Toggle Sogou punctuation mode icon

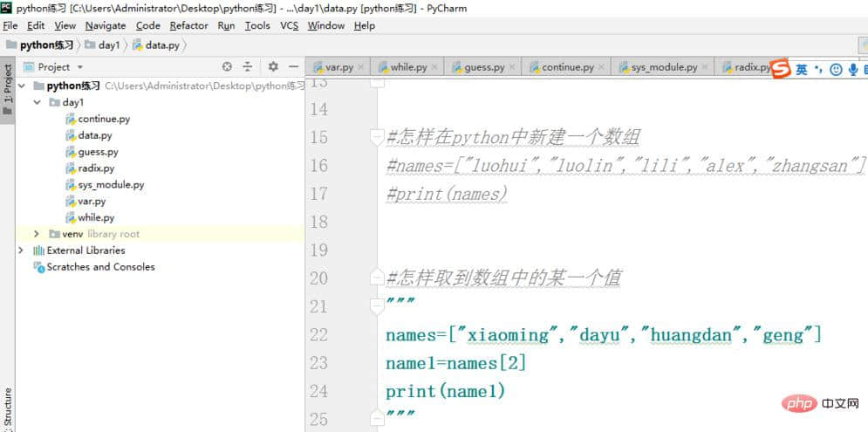tap(819, 70)
